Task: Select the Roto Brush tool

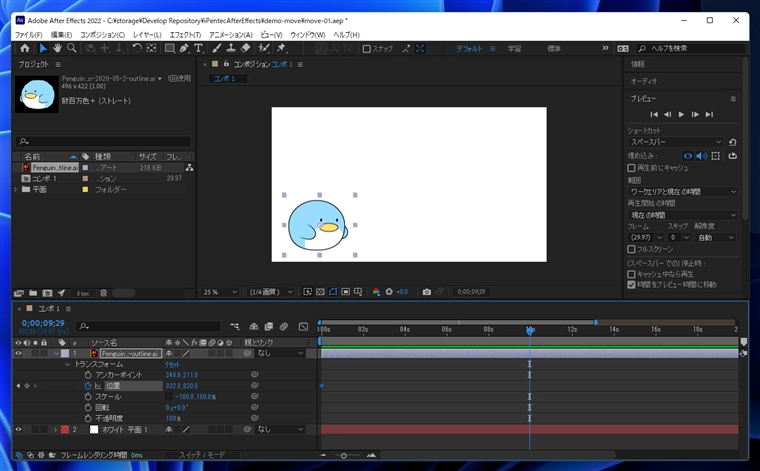Action: pyautogui.click(x=264, y=48)
